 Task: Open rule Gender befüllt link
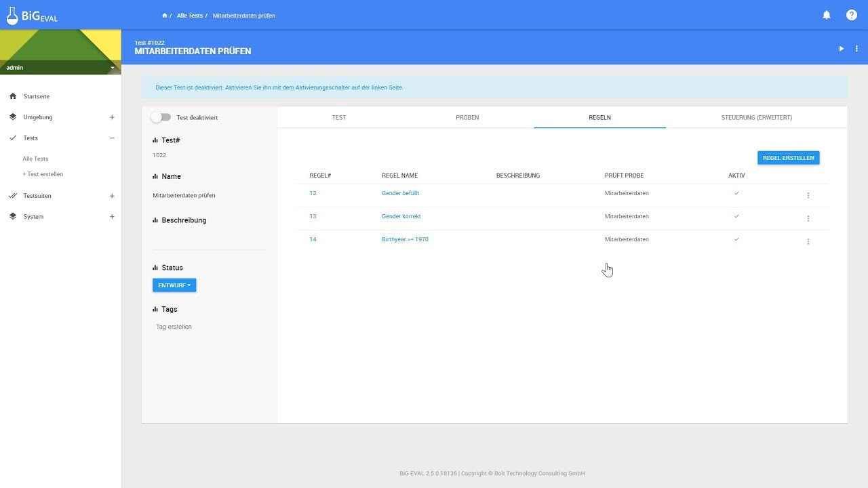pos(400,193)
